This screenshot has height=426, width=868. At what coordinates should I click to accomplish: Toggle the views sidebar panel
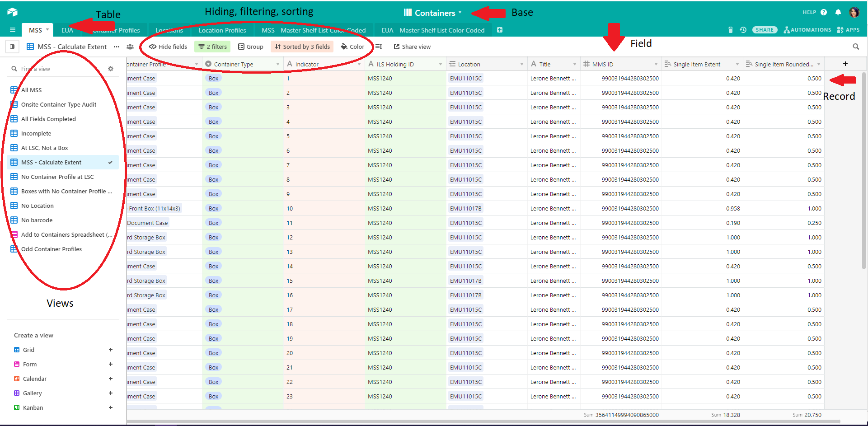point(12,47)
